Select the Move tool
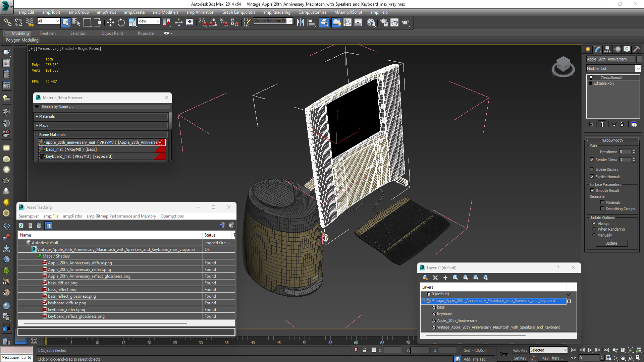644x362 pixels. click(110, 22)
